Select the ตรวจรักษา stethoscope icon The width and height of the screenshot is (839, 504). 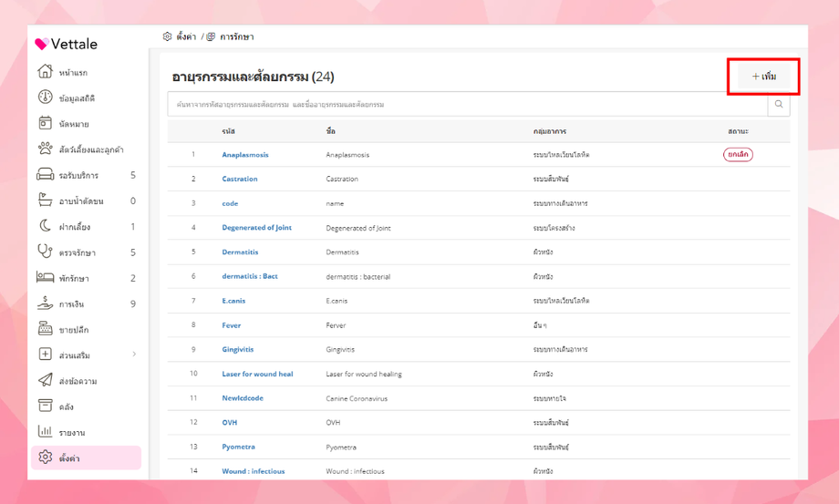[45, 252]
